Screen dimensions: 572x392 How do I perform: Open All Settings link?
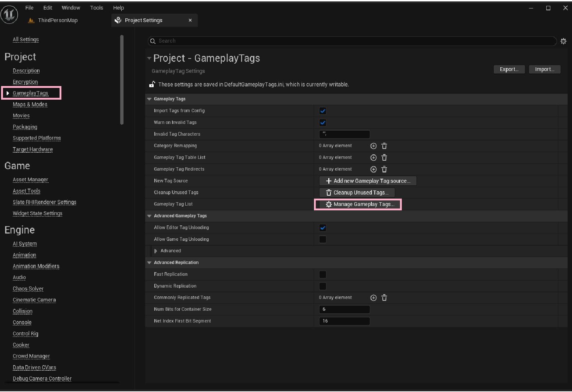tap(26, 39)
